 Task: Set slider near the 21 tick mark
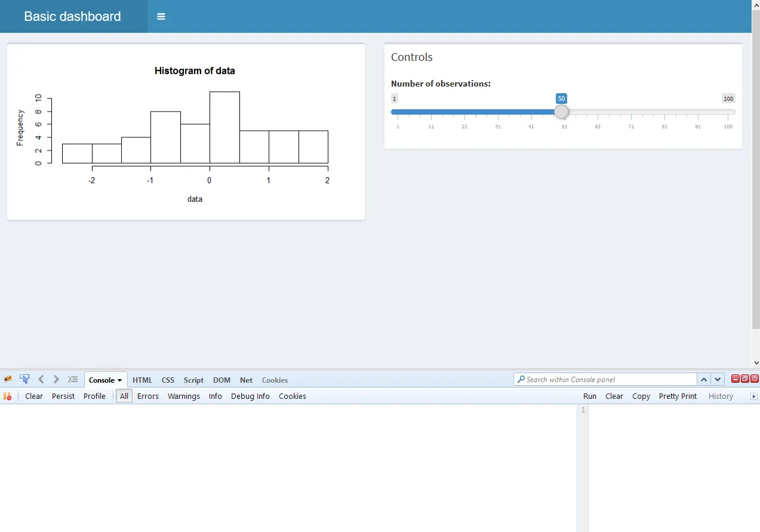tap(464, 112)
